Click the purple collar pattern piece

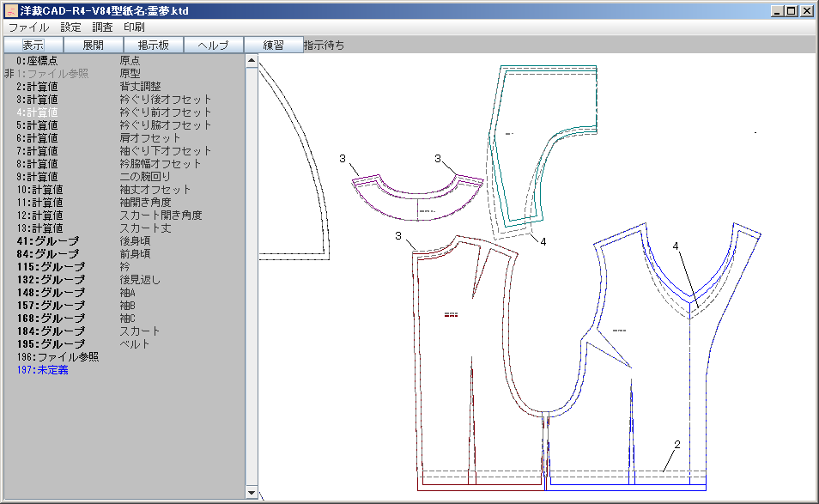coord(418,203)
